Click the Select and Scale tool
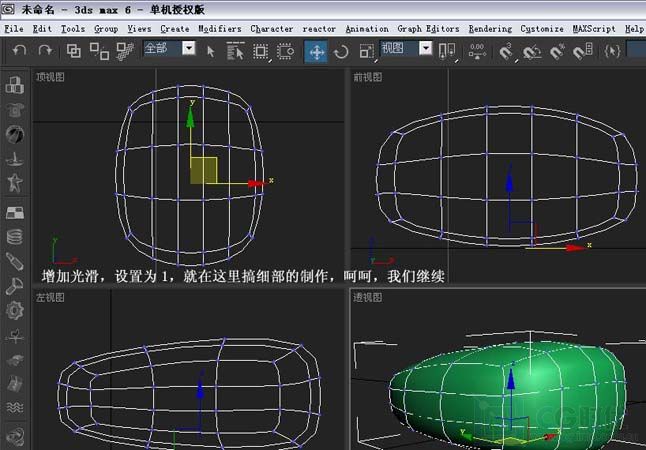The width and height of the screenshot is (646, 450). [367, 52]
